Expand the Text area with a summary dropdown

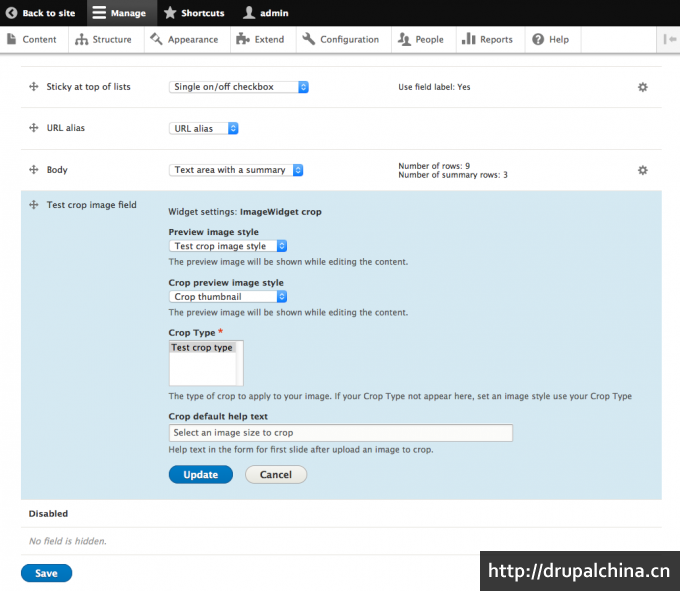236,170
